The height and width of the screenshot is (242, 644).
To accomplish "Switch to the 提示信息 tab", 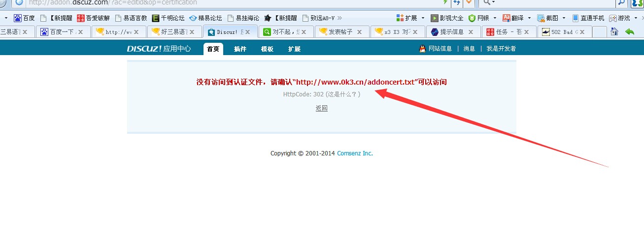I will pyautogui.click(x=453, y=32).
